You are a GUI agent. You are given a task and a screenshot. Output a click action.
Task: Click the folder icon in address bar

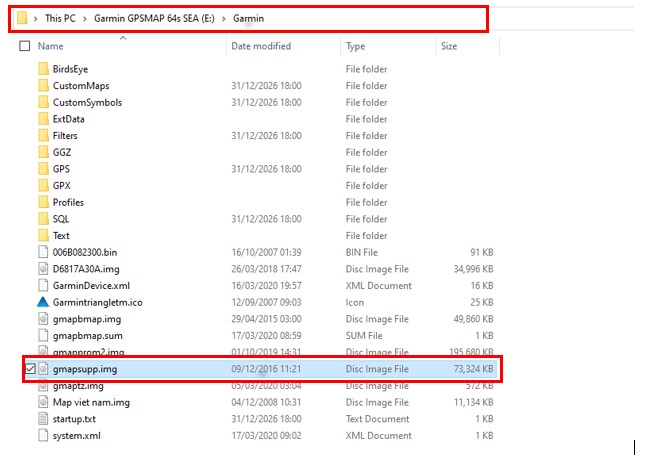[x=22, y=18]
